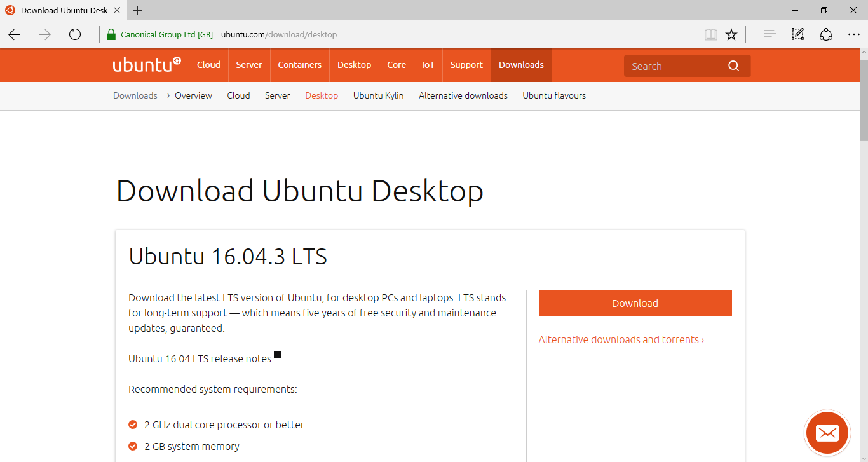The width and height of the screenshot is (868, 462).
Task: Click the Ubuntu logo in header
Action: pyautogui.click(x=147, y=65)
